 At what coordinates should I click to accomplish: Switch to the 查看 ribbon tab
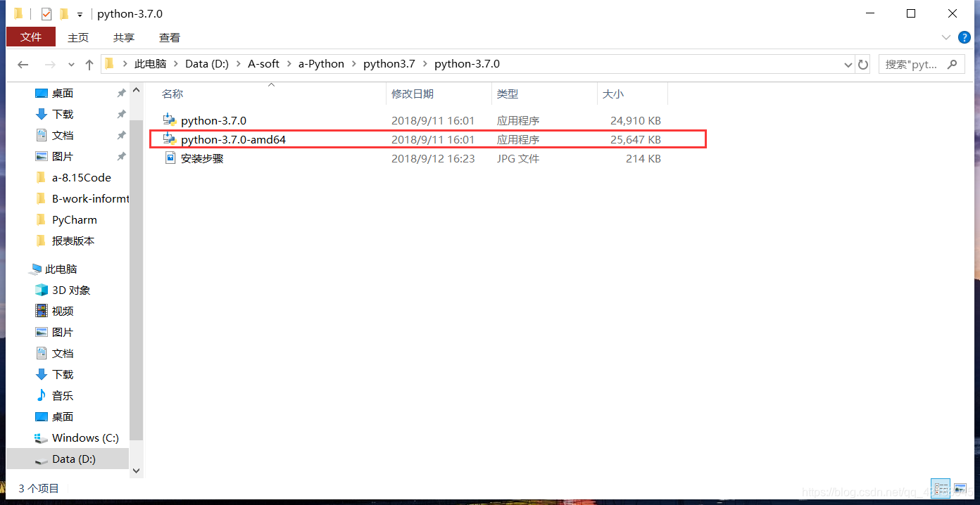click(x=170, y=37)
